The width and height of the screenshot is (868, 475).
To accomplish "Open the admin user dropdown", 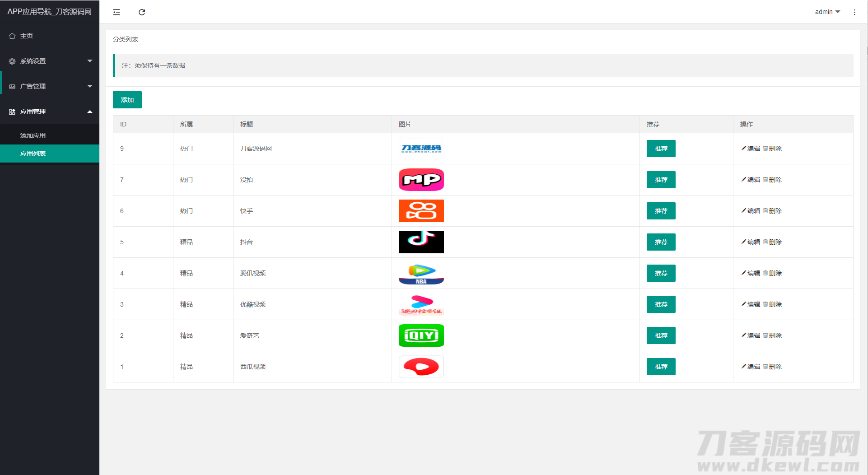I will coord(827,12).
